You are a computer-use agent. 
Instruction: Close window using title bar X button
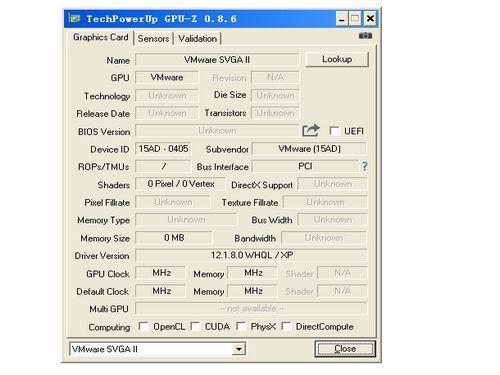click(370, 19)
